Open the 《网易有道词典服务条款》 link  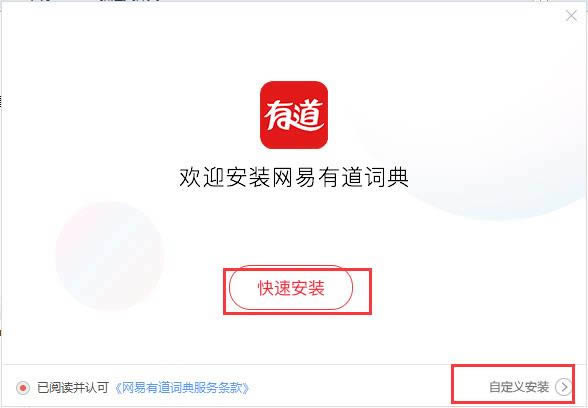182,387
